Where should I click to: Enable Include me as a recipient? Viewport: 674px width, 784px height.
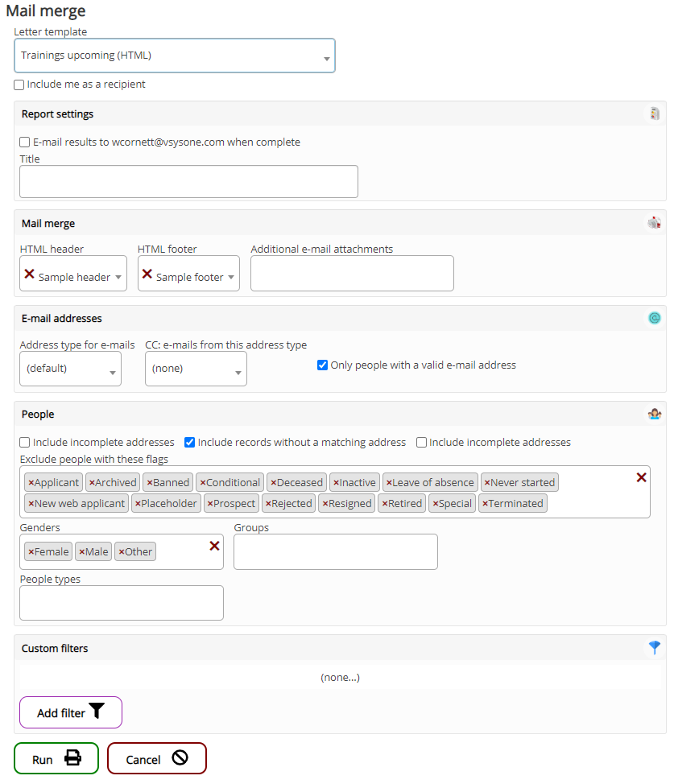(19, 85)
